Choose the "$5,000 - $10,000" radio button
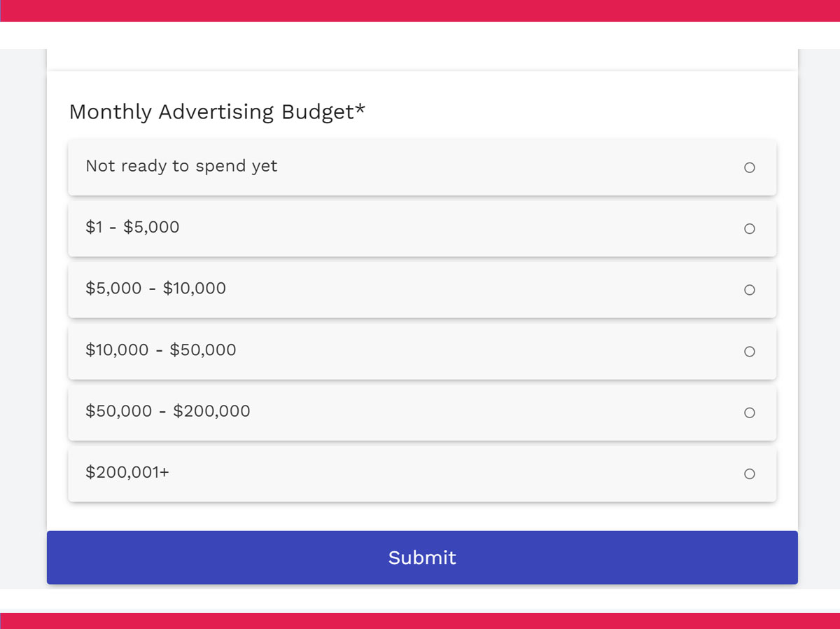This screenshot has width=840, height=629. (750, 290)
